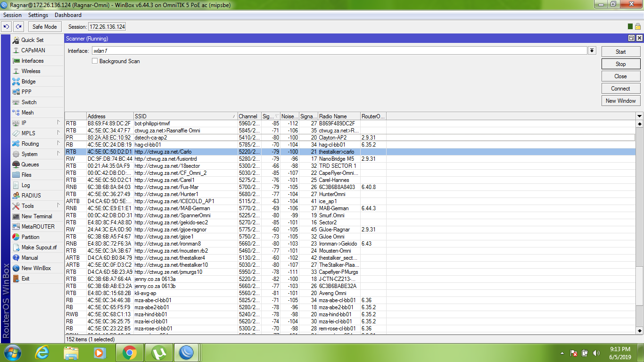644x362 pixels.
Task: Click the redo arrow in toolbar
Action: (x=18, y=27)
